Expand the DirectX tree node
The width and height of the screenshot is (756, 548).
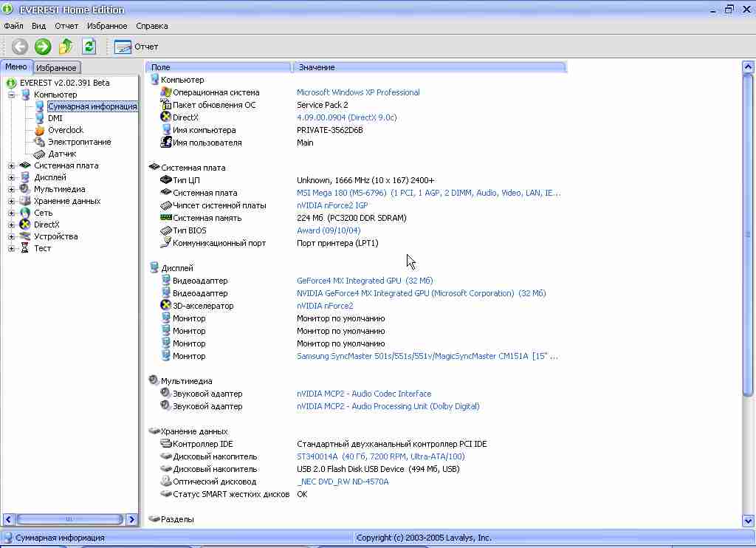11,225
